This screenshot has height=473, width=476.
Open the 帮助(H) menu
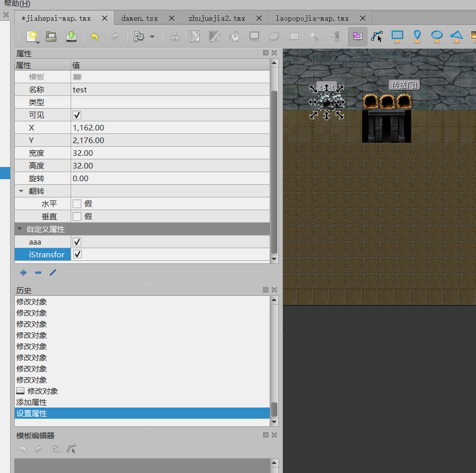point(17,4)
